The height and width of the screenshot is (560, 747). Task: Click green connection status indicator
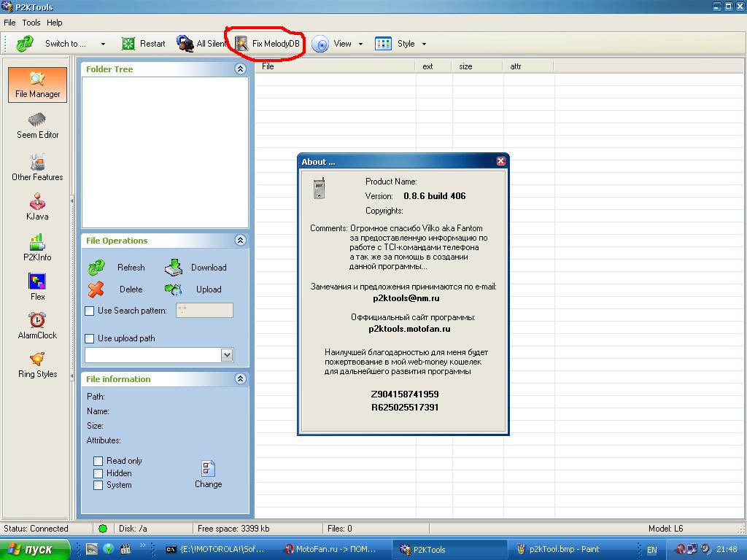pyautogui.click(x=103, y=529)
